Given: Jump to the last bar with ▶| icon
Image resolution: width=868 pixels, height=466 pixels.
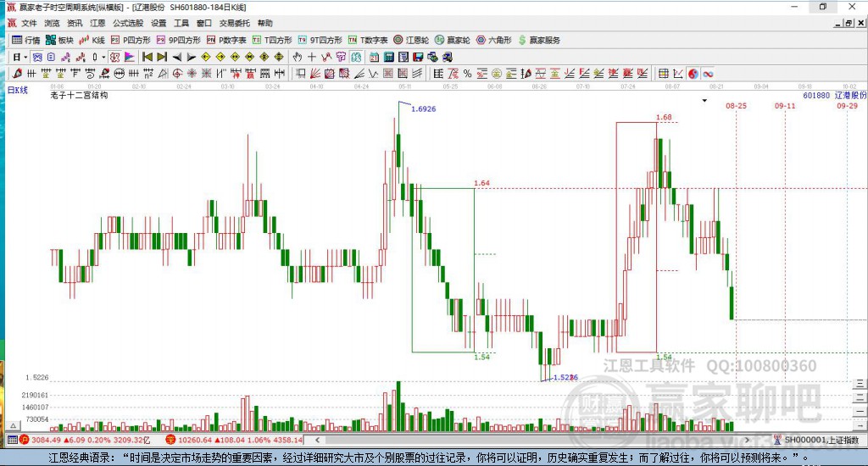Looking at the screenshot, I should click(162, 57).
